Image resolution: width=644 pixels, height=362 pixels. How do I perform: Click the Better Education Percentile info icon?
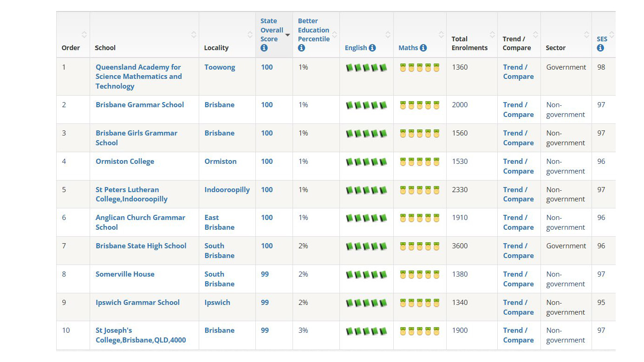pyautogui.click(x=301, y=48)
